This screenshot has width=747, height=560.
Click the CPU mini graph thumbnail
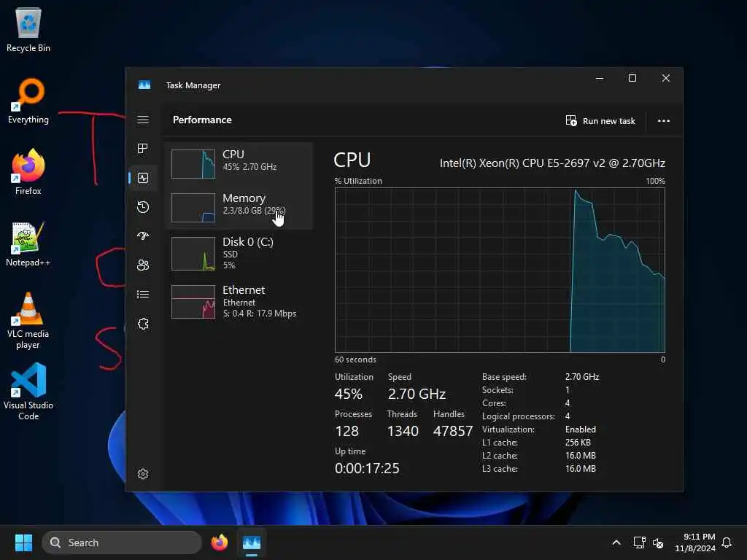point(193,164)
